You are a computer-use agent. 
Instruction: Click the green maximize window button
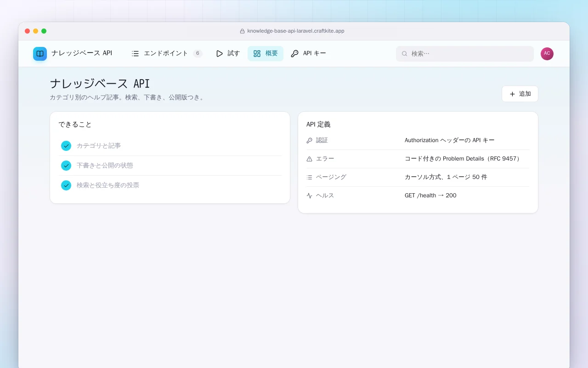(x=44, y=31)
